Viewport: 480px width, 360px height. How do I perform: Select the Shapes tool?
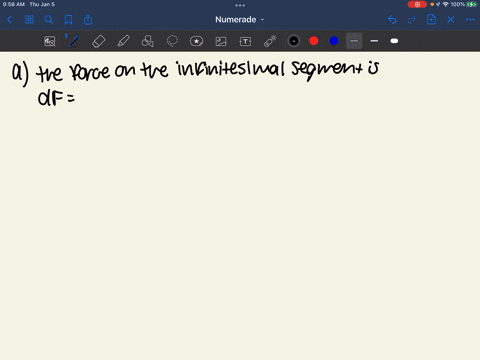pos(148,41)
